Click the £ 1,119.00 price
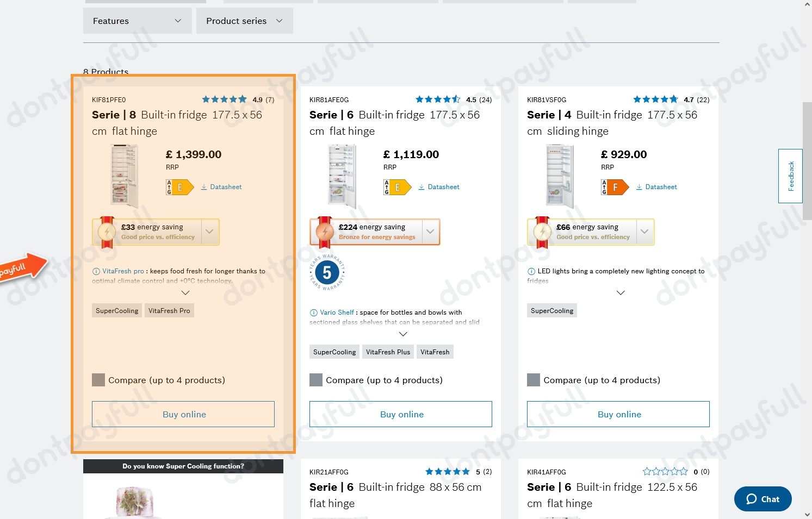 click(411, 154)
